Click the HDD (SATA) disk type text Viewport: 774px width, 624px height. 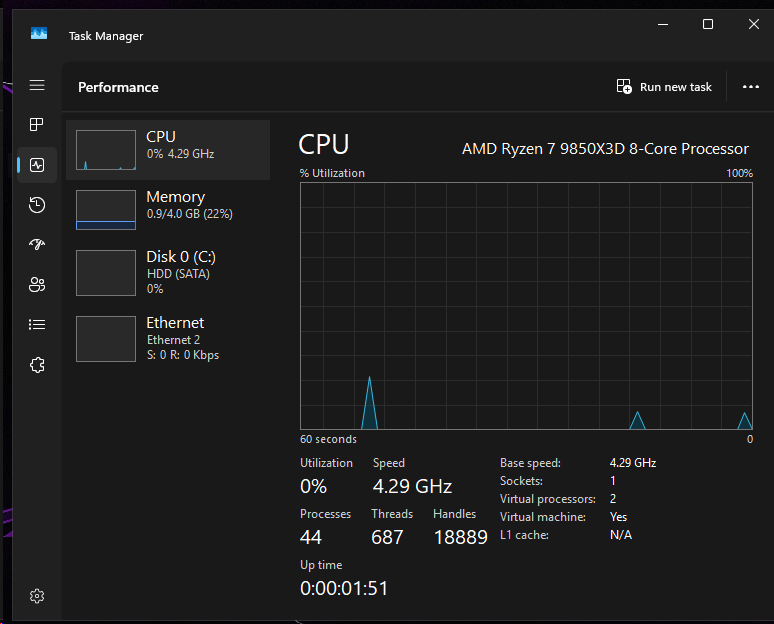178,274
